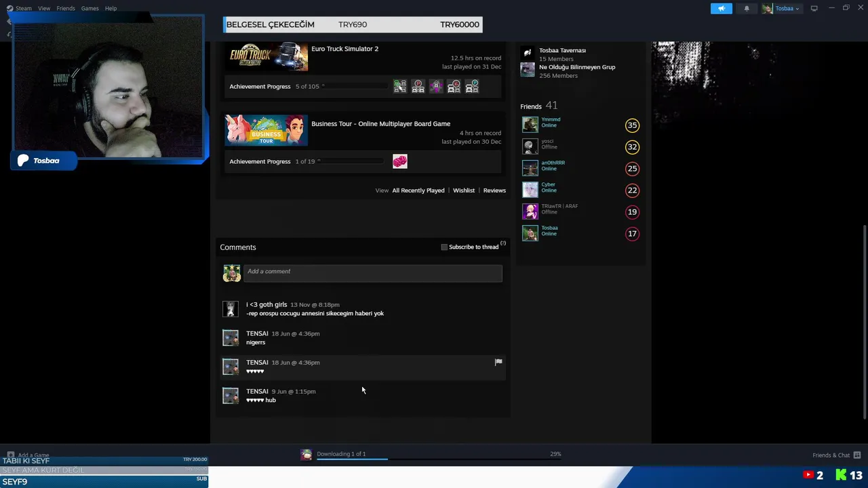Open the Help menu
868x488 pixels.
coord(111,8)
